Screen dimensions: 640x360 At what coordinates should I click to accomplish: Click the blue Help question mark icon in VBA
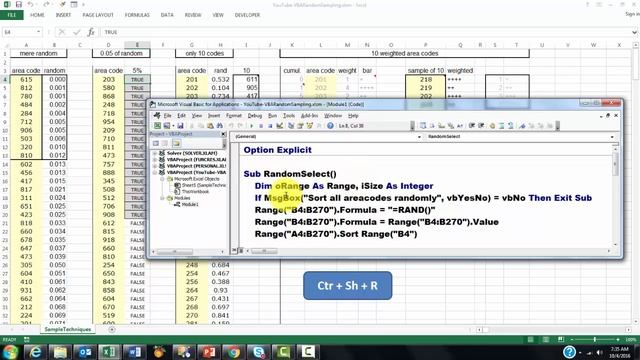pyautogui.click(x=330, y=126)
